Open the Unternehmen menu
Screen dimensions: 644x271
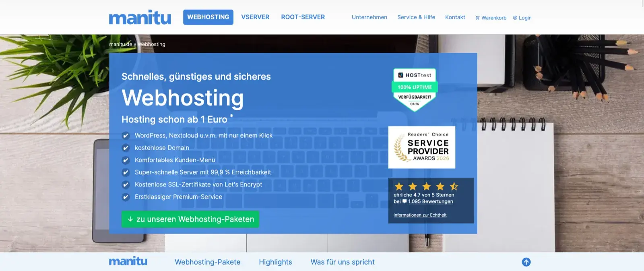tap(369, 17)
